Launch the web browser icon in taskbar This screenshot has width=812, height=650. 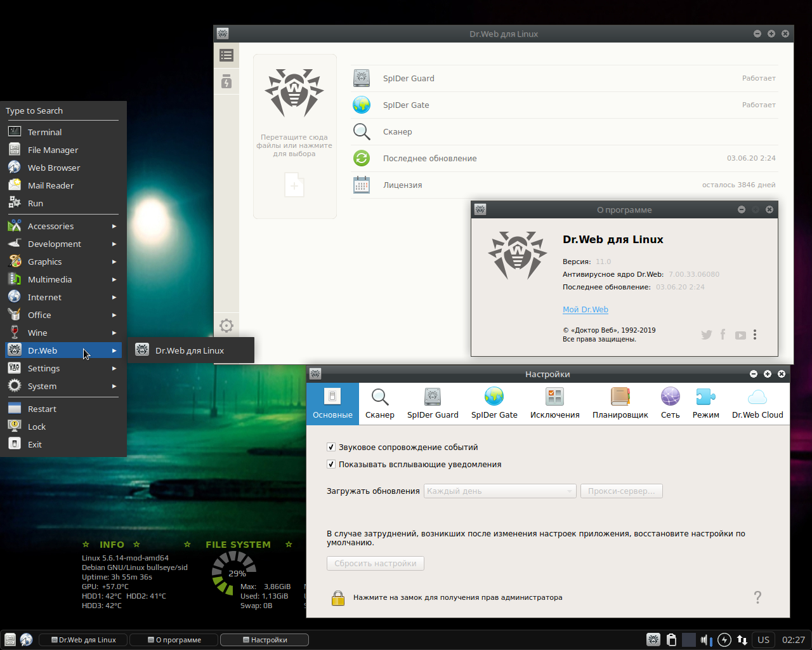click(26, 640)
